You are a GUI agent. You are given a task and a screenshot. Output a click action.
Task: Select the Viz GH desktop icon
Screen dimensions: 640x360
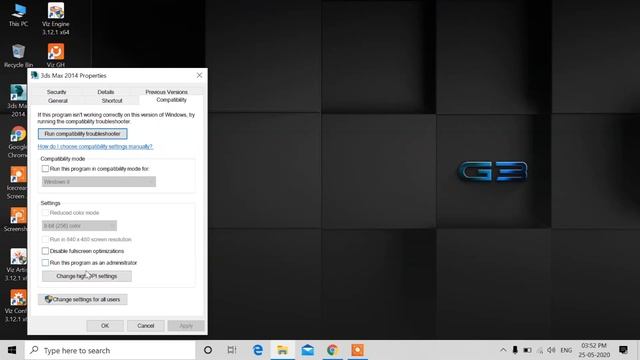click(x=56, y=56)
